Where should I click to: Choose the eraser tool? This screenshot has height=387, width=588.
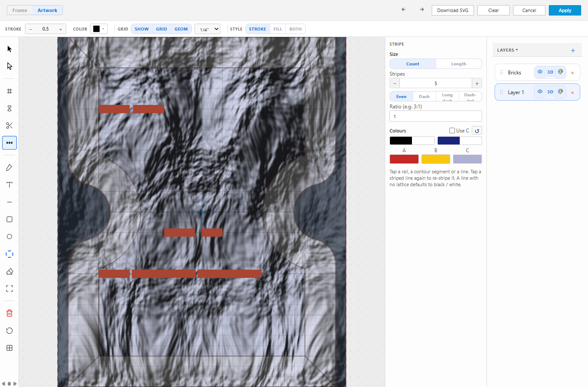(9, 271)
